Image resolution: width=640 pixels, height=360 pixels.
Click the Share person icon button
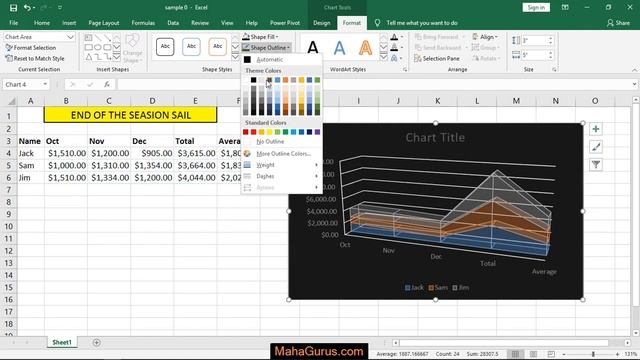pos(618,23)
